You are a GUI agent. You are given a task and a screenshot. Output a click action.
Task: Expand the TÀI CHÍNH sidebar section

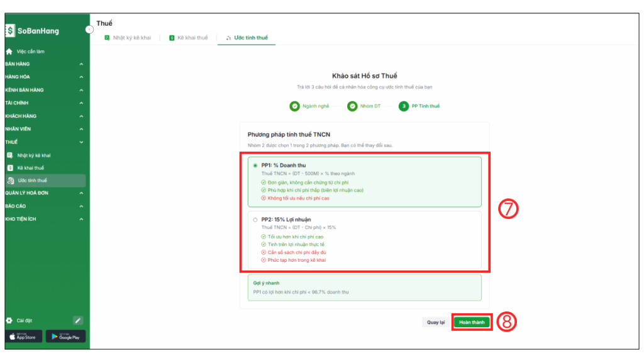click(x=80, y=103)
